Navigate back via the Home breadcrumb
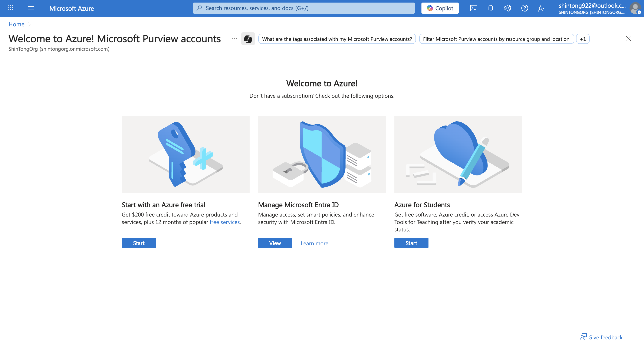Viewport: 644px width, 350px height. point(16,24)
